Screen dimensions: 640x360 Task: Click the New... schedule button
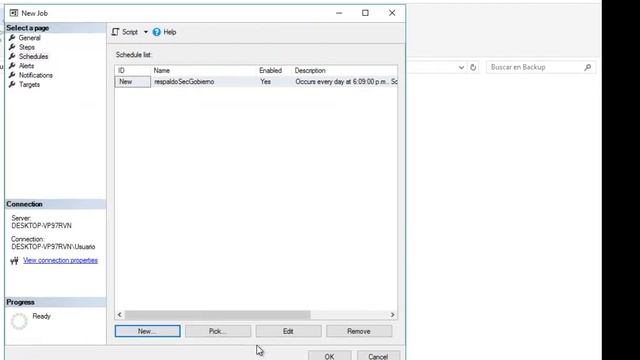pos(147,331)
